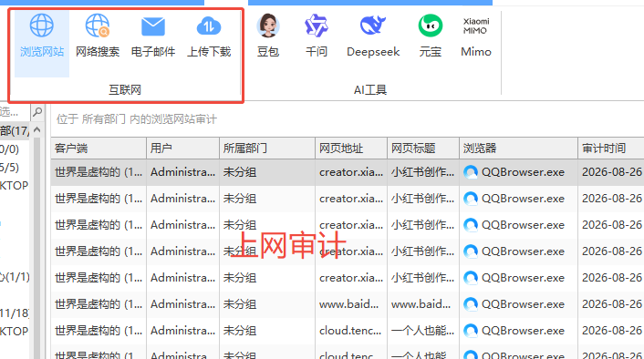Open the Xiaomi Mimo tool
The image size is (644, 359).
coord(476,36)
